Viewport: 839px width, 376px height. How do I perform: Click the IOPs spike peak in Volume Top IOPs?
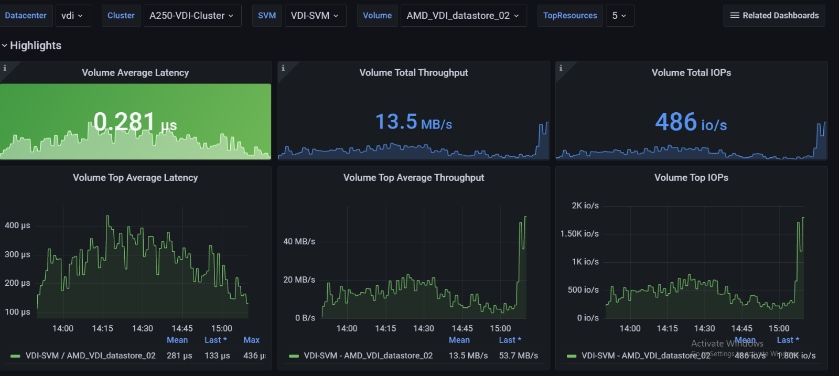(x=803, y=218)
